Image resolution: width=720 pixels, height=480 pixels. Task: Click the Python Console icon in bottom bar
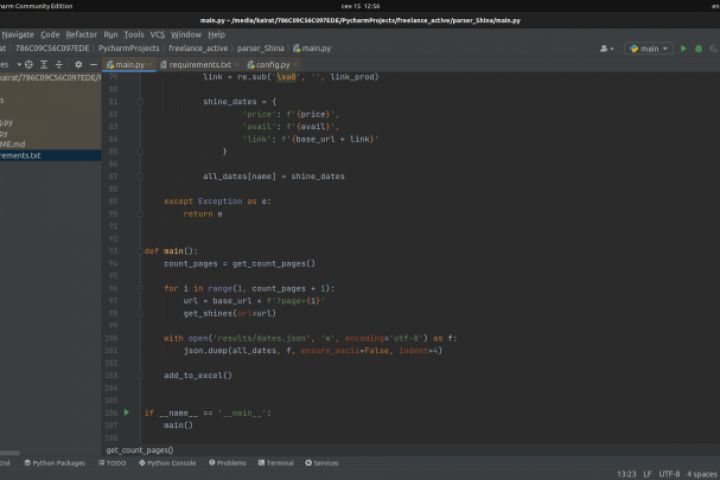pyautogui.click(x=142, y=463)
